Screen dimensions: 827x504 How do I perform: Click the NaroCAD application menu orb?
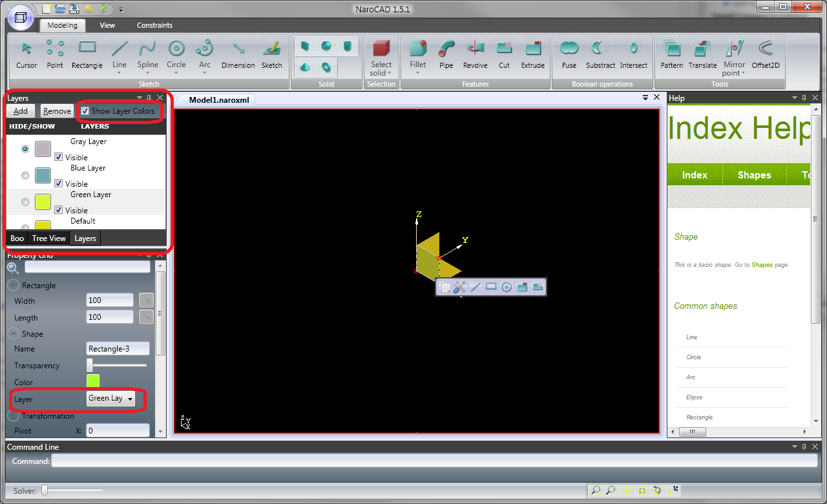[x=20, y=17]
